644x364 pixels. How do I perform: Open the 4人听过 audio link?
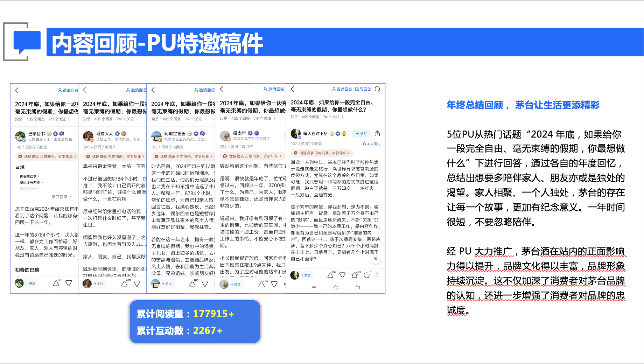[x=372, y=144]
